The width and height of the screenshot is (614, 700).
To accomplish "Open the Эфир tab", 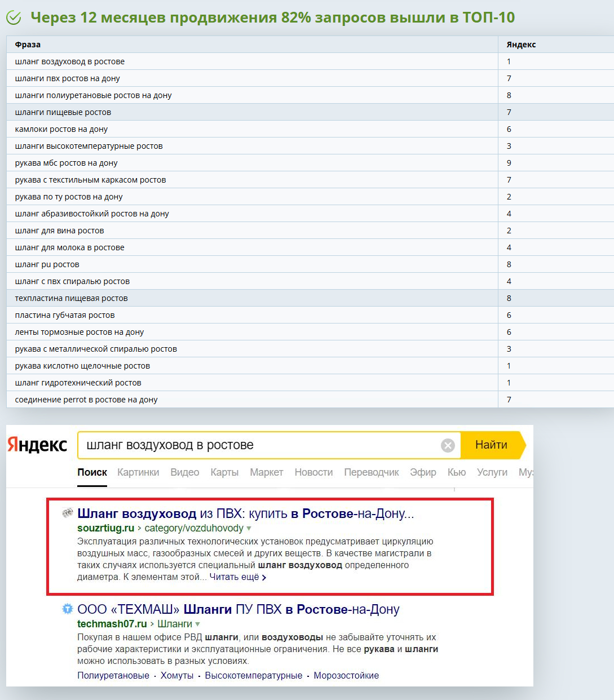I will click(423, 472).
